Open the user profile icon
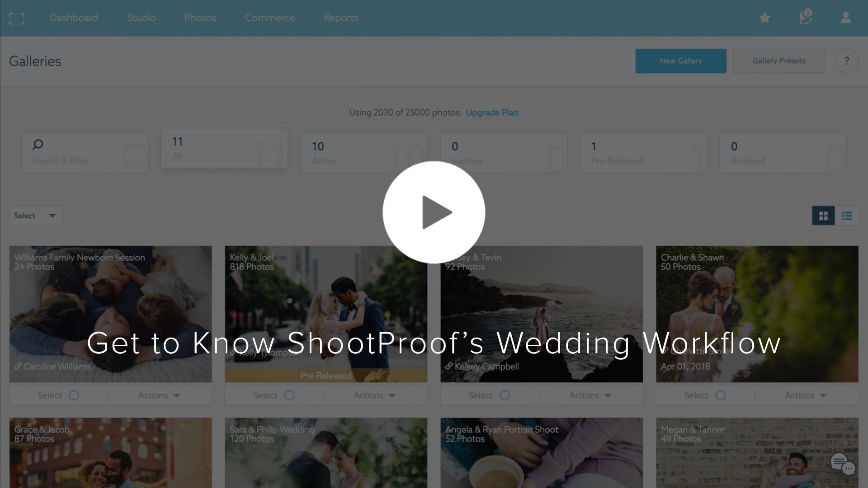 click(845, 18)
